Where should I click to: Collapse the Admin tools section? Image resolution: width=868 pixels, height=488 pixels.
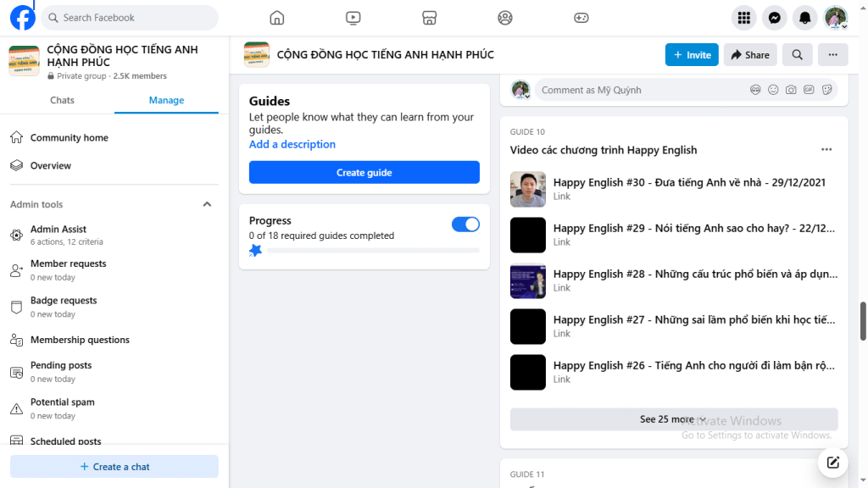pyautogui.click(x=207, y=204)
